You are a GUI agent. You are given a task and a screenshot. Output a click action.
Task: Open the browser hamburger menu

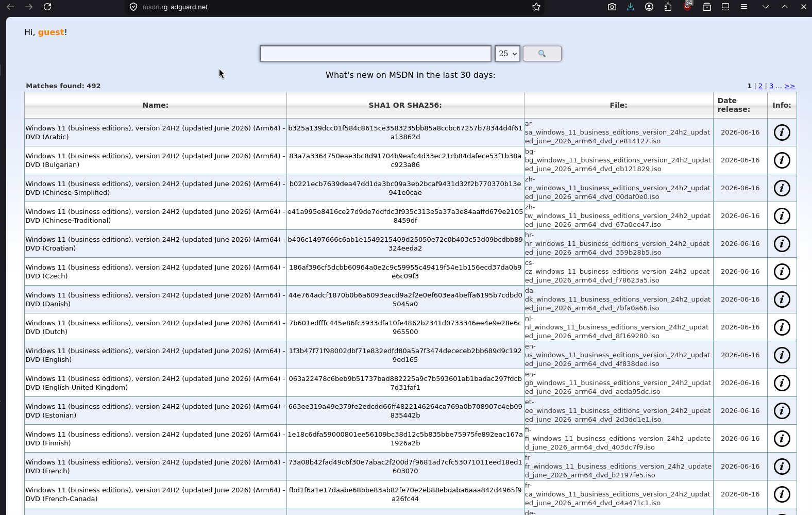pos(744,7)
